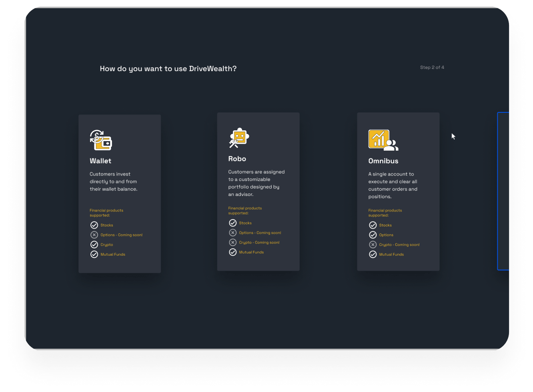
Task: Click the Omnibus chart and people icon
Action: coord(383,140)
